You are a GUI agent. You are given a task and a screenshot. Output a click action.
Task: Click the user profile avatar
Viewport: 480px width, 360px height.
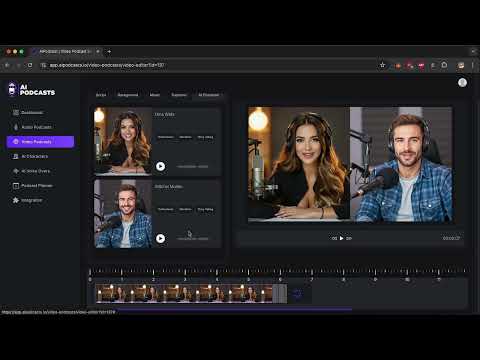[x=462, y=83]
